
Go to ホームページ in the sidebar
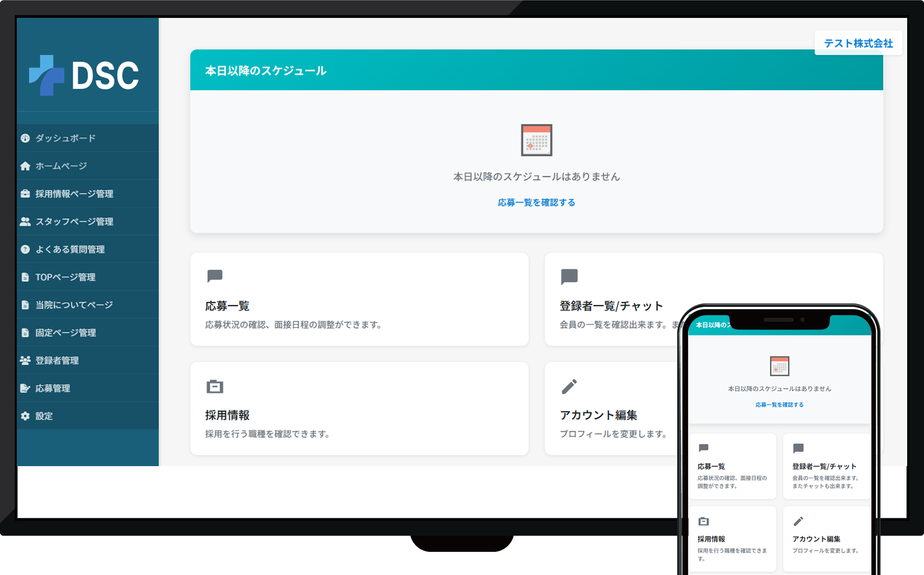tap(87, 166)
